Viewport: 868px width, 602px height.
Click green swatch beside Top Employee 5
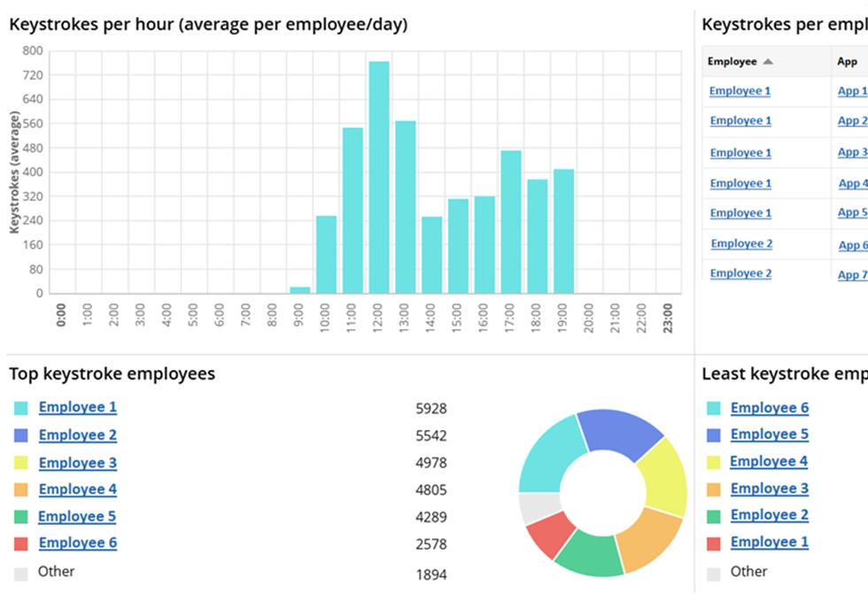(21, 517)
